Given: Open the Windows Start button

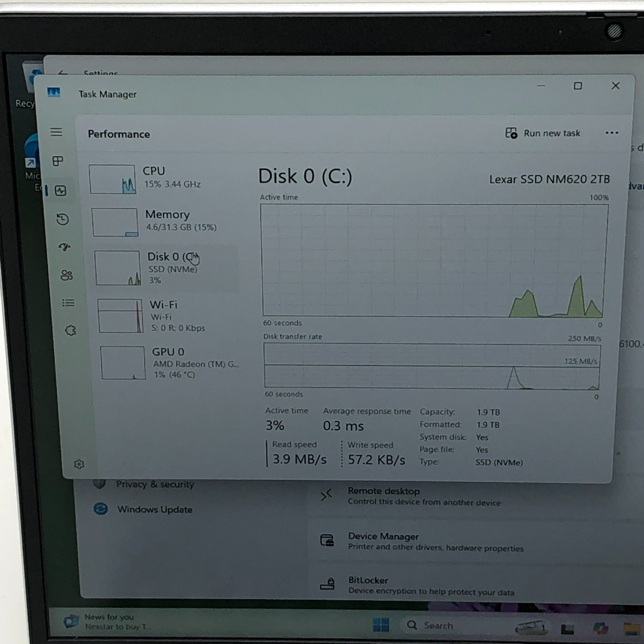Looking at the screenshot, I should (x=380, y=625).
